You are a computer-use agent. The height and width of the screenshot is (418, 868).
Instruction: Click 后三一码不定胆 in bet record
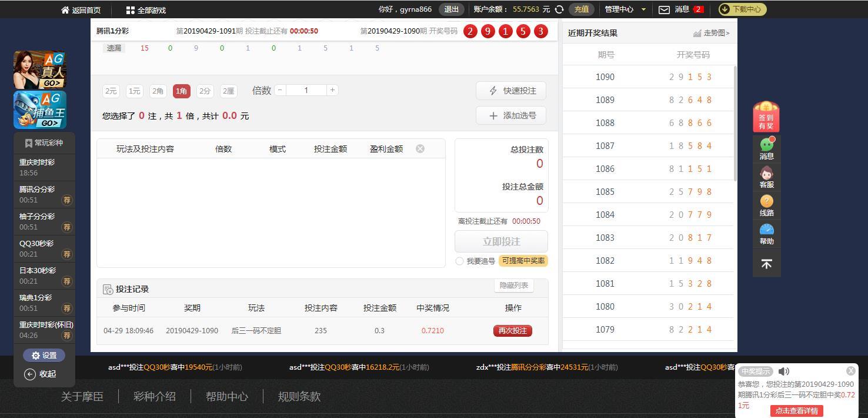coord(256,331)
